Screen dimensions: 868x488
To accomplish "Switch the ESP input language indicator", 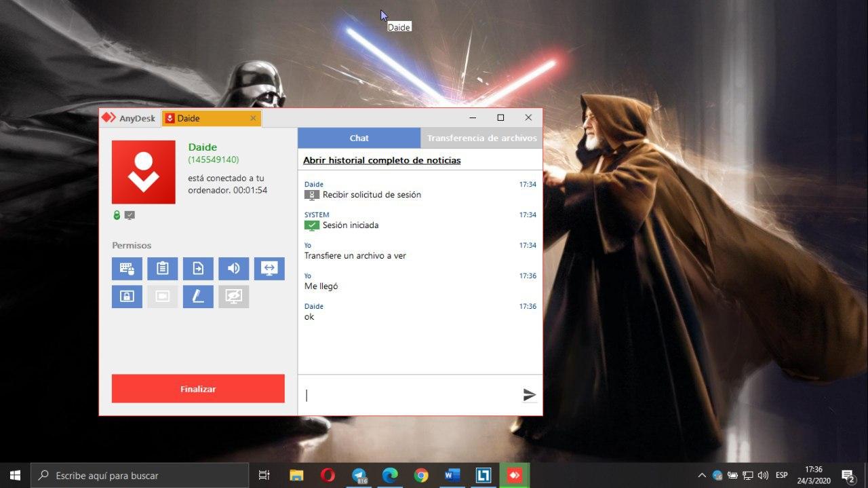I will 782,475.
